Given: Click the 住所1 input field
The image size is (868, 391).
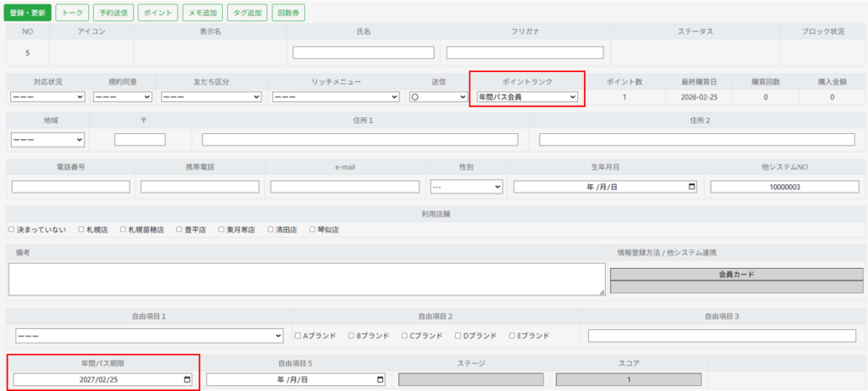Looking at the screenshot, I should pos(359,140).
